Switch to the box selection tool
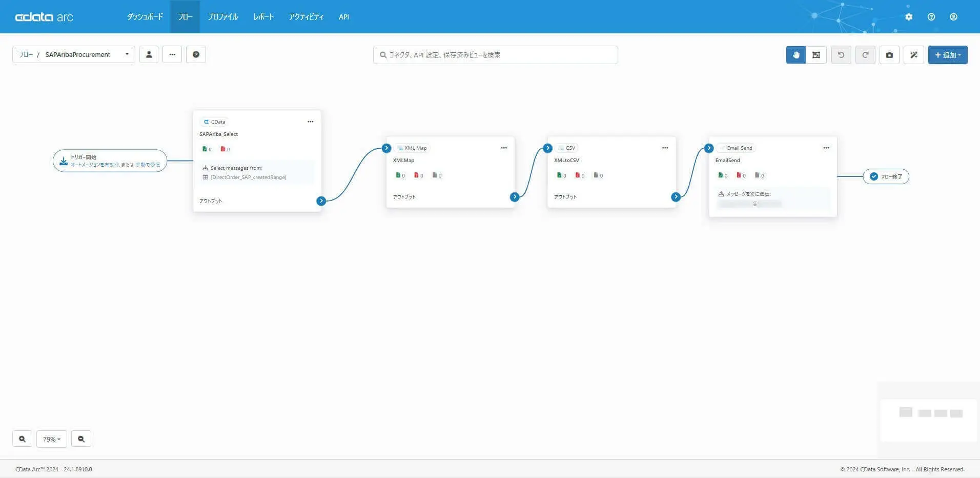 (816, 55)
